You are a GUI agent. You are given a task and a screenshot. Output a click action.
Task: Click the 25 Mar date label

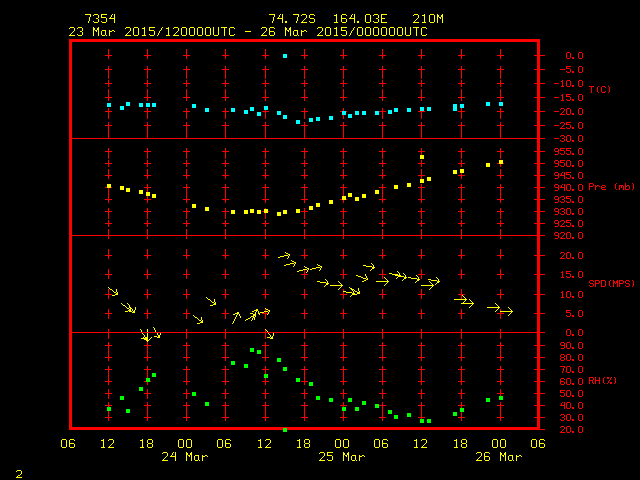[x=341, y=457]
